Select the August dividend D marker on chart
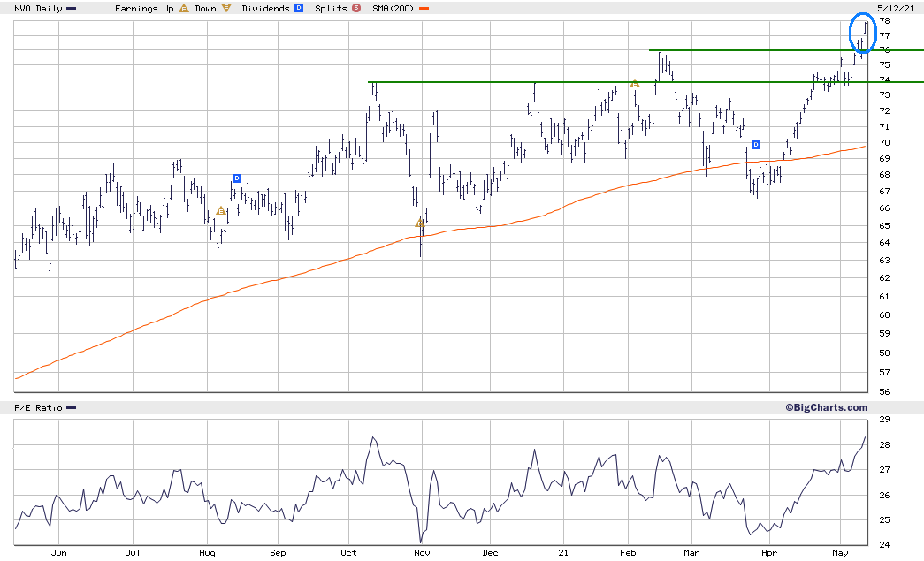 [237, 178]
